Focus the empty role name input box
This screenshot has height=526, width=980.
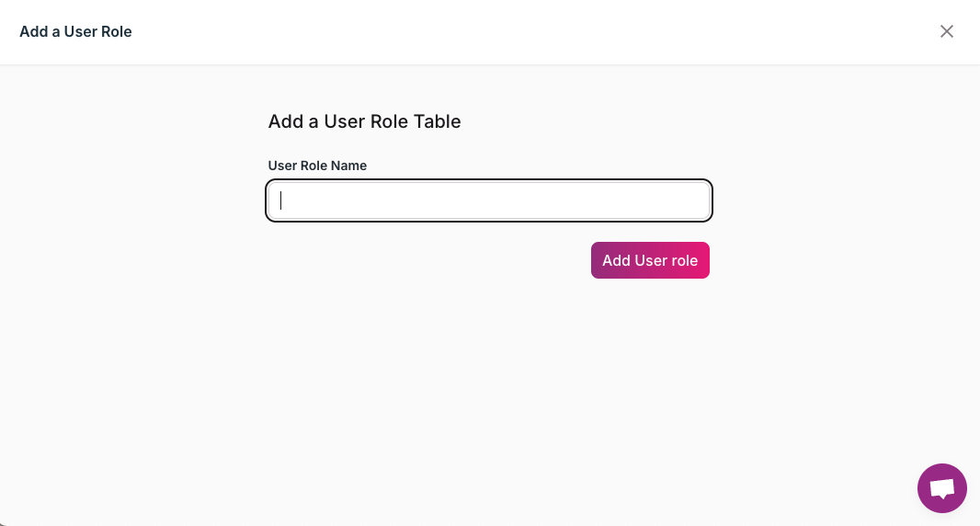(x=488, y=200)
